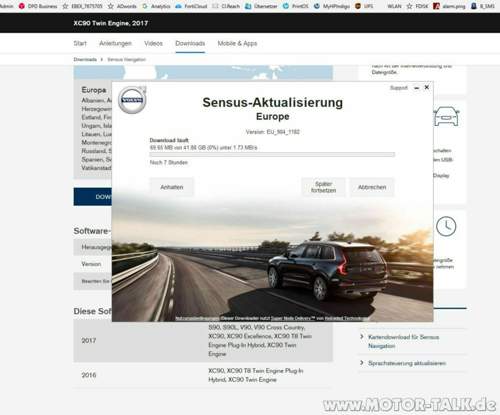Switch to the Anleitungen tab
The width and height of the screenshot is (500, 415).
tap(115, 43)
